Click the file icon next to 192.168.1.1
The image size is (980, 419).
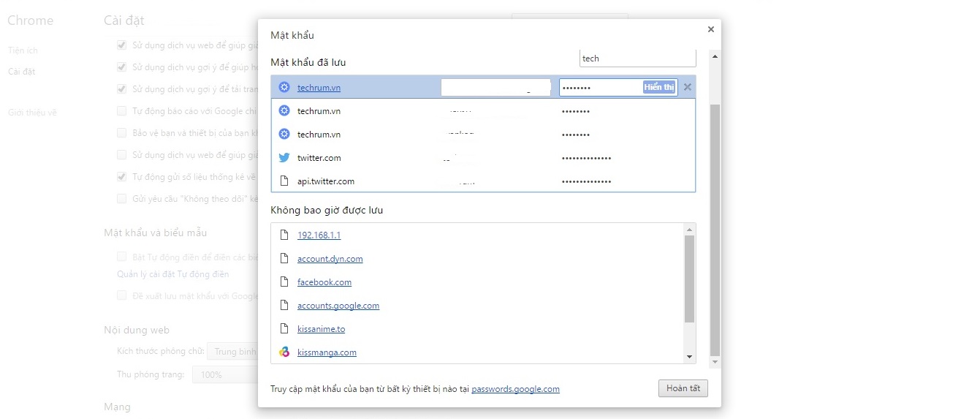(284, 235)
